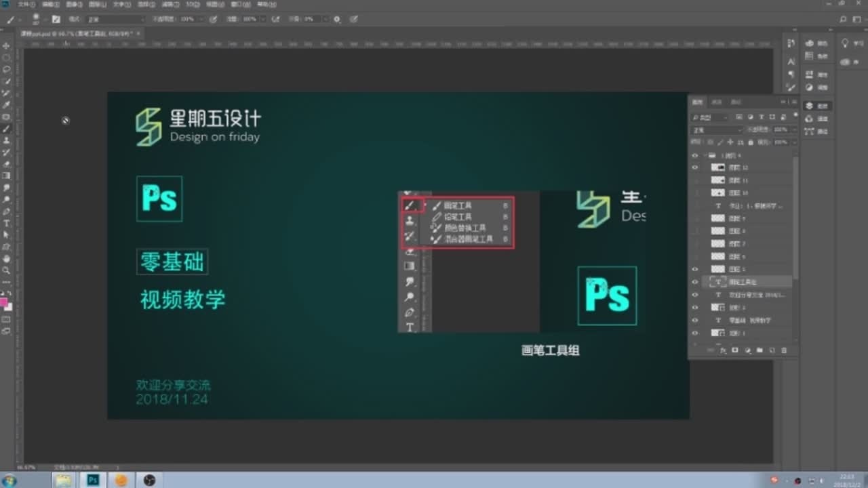Viewport: 868px width, 488px height.
Task: Open the smoothing options gear
Action: pos(337,19)
